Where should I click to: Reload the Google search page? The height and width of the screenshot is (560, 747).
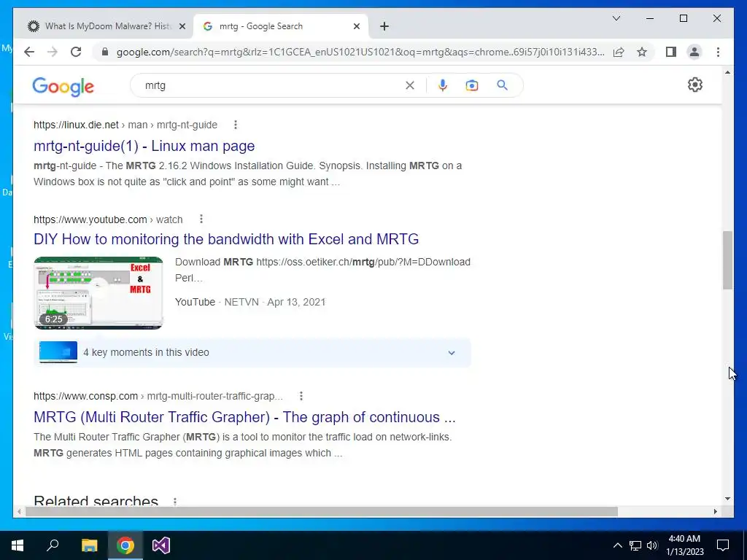(x=76, y=52)
